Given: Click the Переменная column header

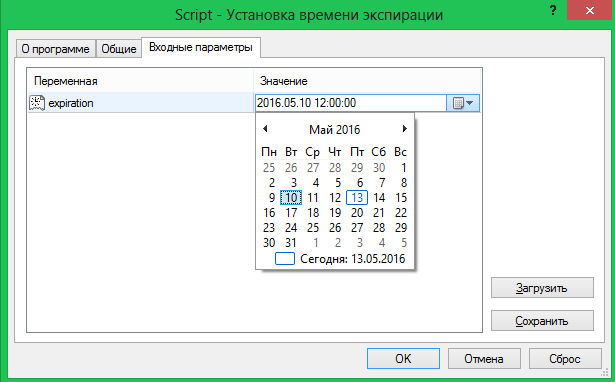Looking at the screenshot, I should pos(140,81).
